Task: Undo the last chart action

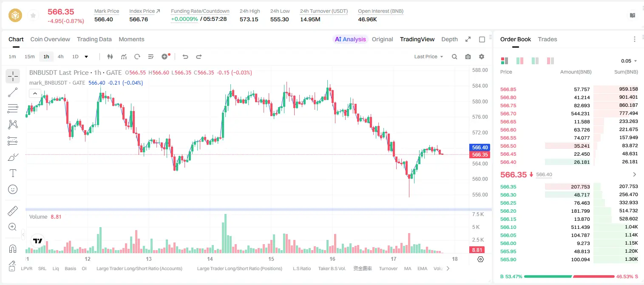Action: (185, 57)
